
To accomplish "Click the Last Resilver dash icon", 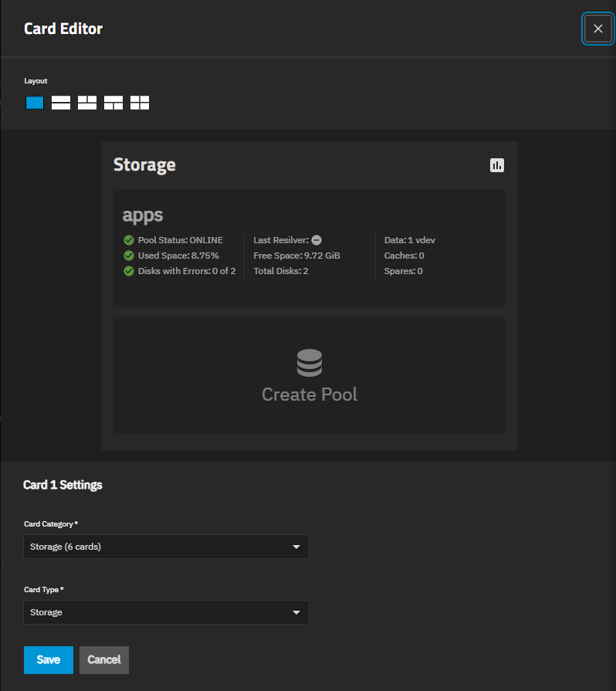I will pos(316,240).
